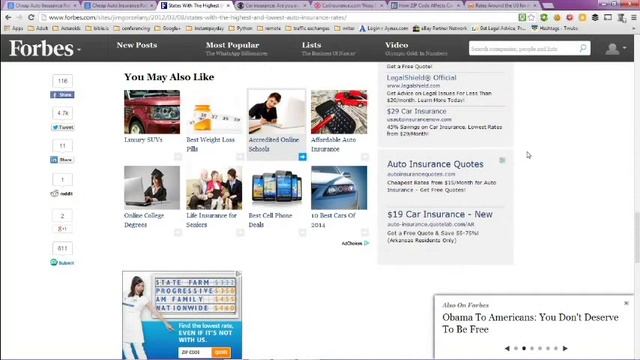Open the $29 Car Insurance ad link
This screenshot has width=640, height=360.
pyautogui.click(x=417, y=111)
